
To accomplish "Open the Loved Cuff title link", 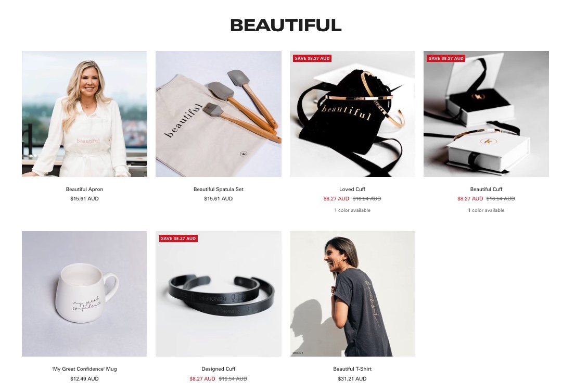I will (x=352, y=189).
